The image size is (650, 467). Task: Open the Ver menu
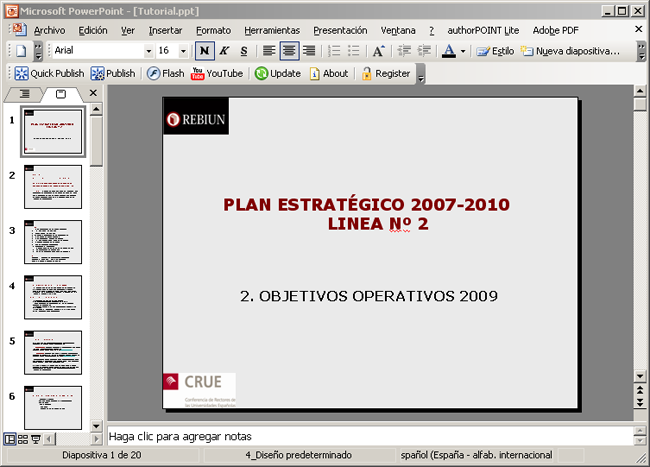[x=128, y=30]
